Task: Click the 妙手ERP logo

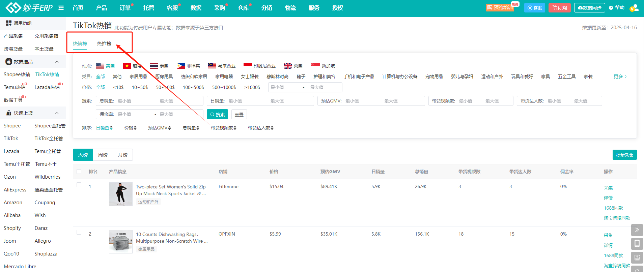Action: click(x=29, y=7)
